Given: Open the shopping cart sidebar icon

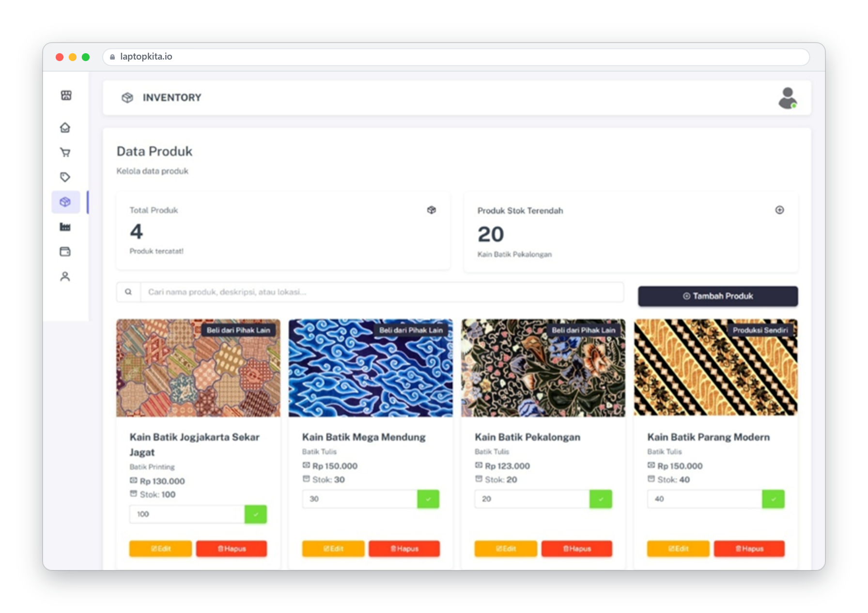Looking at the screenshot, I should click(x=65, y=153).
